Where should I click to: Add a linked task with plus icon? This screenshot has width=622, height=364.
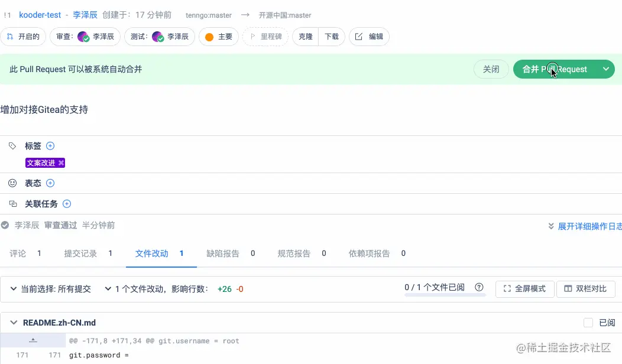point(67,204)
